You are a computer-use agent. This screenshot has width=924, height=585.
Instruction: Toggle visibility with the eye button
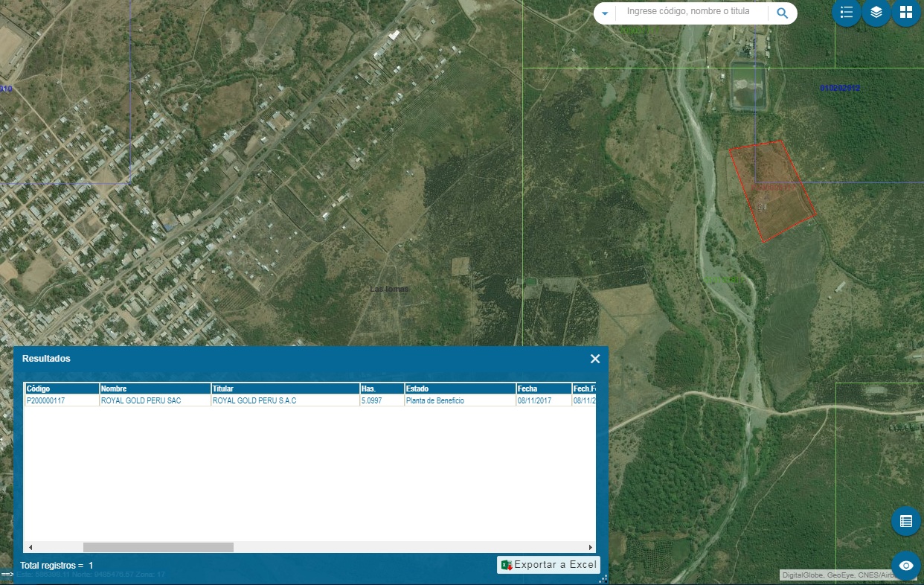[905, 566]
